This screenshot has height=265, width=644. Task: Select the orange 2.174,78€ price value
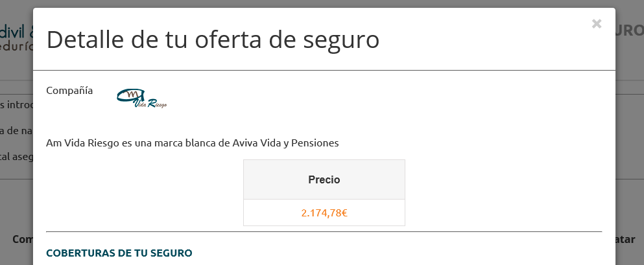pos(324,213)
